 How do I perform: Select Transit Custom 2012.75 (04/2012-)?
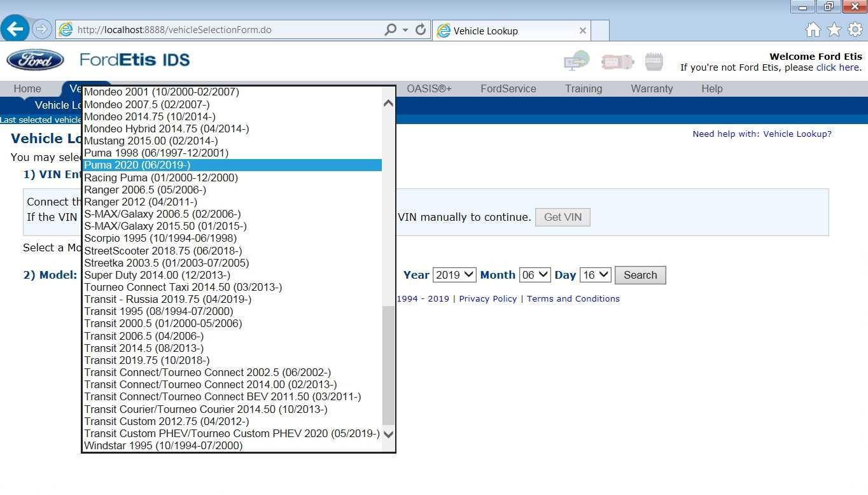click(x=233, y=421)
